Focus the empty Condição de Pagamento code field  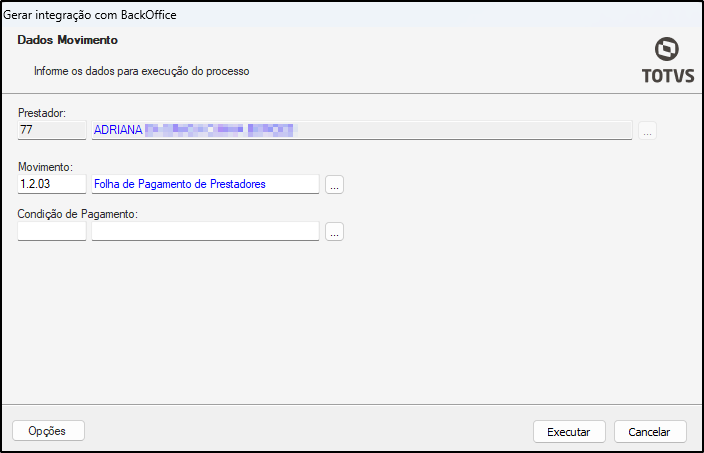pos(52,231)
